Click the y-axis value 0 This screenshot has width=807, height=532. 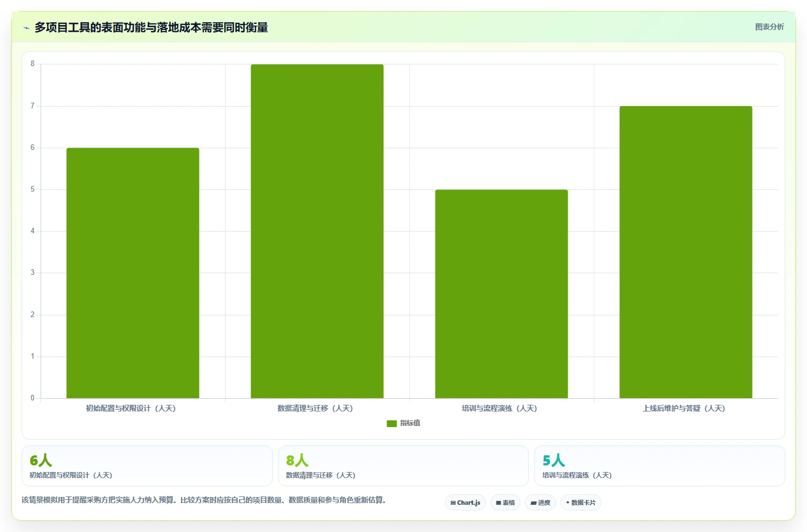pos(32,398)
